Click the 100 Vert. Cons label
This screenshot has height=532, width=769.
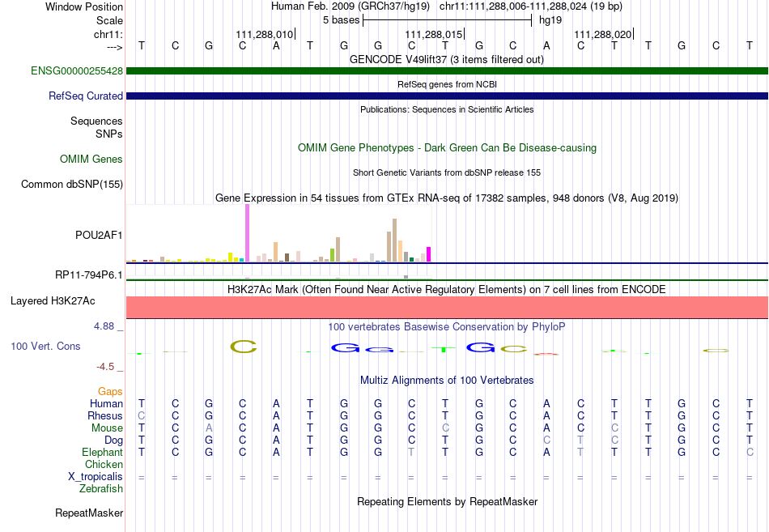45,346
